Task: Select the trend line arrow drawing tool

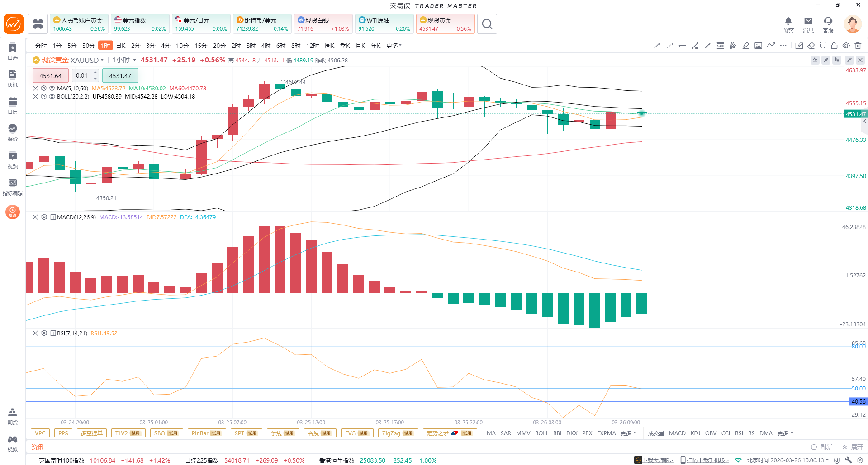Action: point(657,46)
